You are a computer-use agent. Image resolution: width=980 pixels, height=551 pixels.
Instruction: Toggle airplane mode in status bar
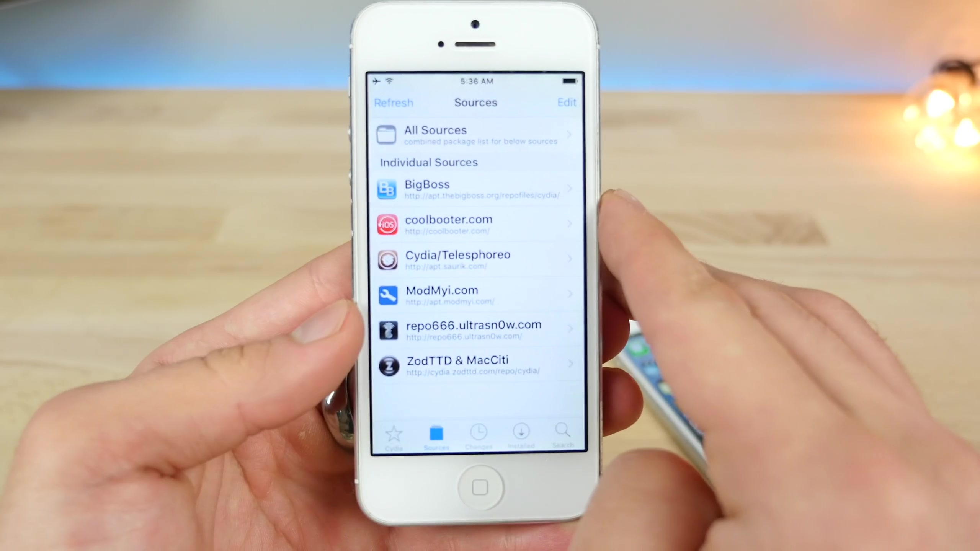point(376,81)
